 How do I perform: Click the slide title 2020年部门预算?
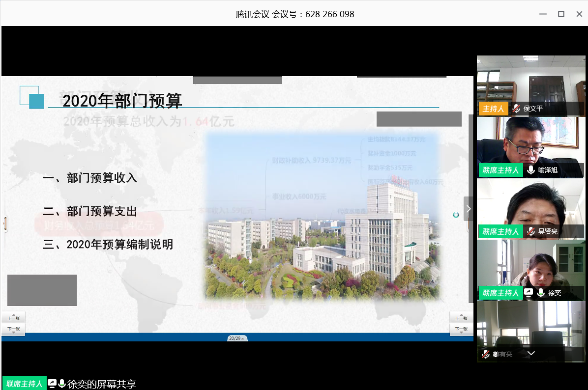tap(122, 101)
